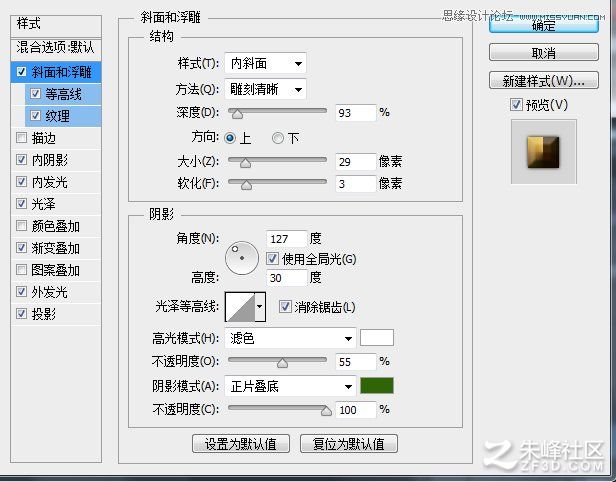Click the 高度 field showing 30
The image size is (616, 482).
coord(286,278)
